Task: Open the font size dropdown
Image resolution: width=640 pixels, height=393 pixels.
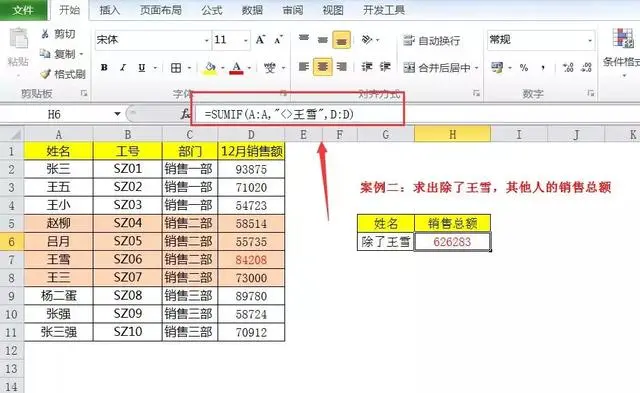Action: click(246, 40)
